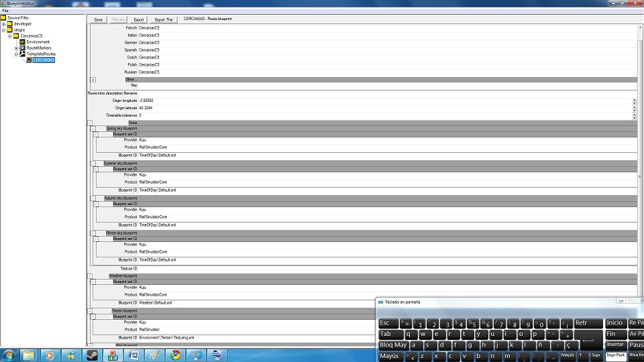Click the Save button
This screenshot has height=362, width=644.
point(99,19)
